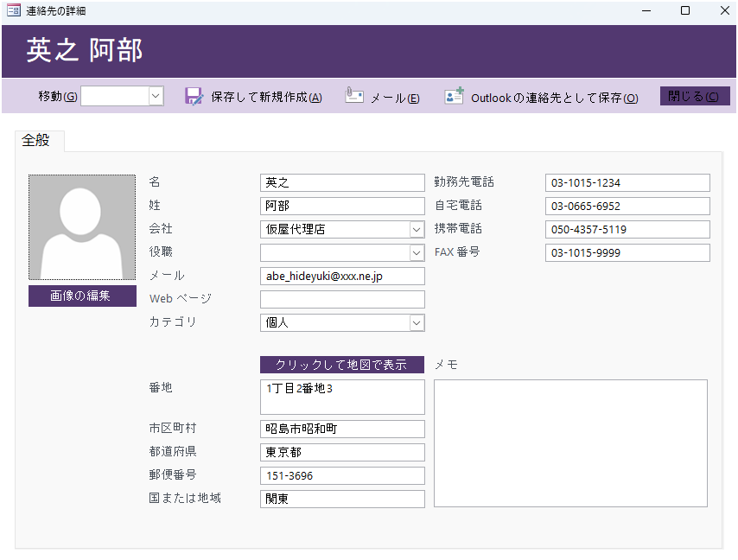Maximize the 連絡先の詳細 window

click(685, 11)
